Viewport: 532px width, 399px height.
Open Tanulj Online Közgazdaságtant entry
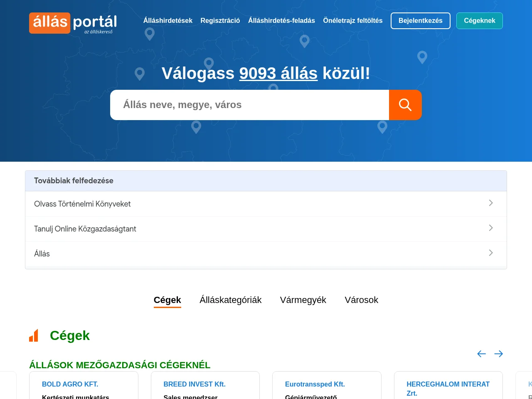(x=266, y=229)
